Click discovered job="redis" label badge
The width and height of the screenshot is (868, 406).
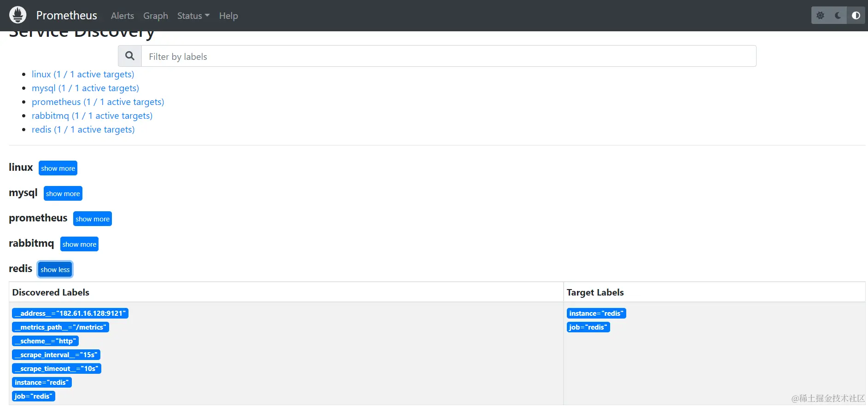click(x=34, y=396)
